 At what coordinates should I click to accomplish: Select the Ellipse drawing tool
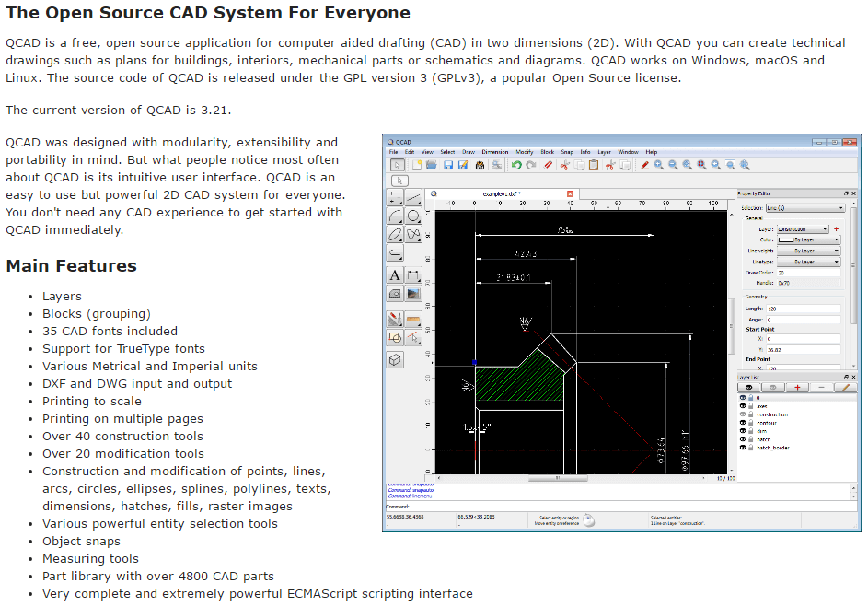[395, 234]
